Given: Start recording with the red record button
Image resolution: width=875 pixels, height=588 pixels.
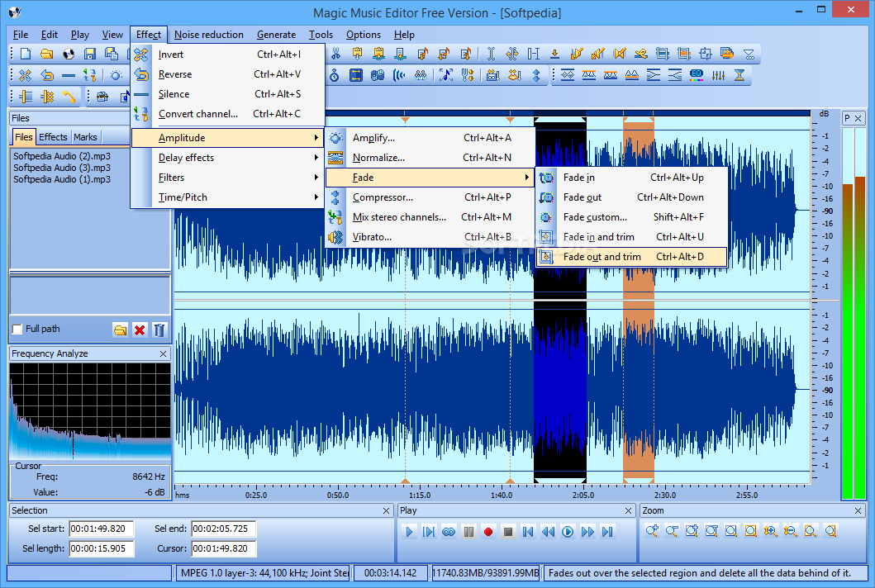Looking at the screenshot, I should click(488, 532).
